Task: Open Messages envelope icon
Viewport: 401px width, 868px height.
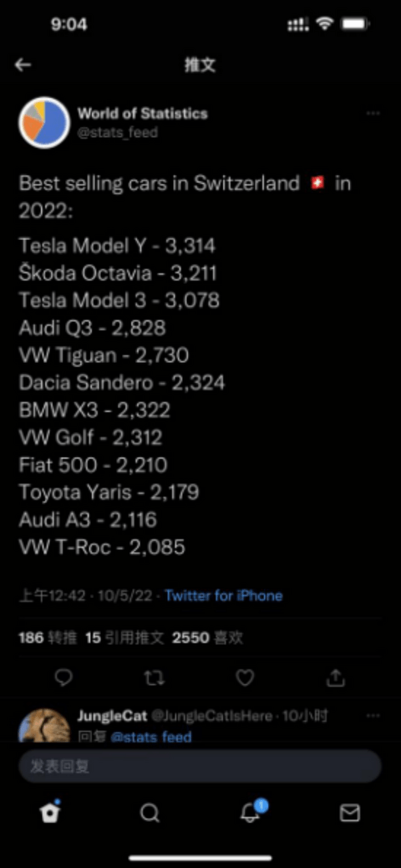Action: tap(349, 813)
